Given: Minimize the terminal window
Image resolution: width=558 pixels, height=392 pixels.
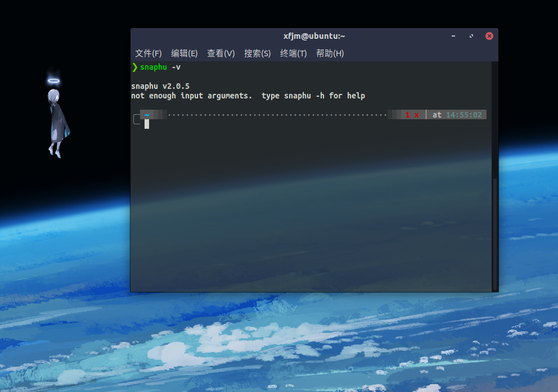Looking at the screenshot, I should click(x=453, y=36).
